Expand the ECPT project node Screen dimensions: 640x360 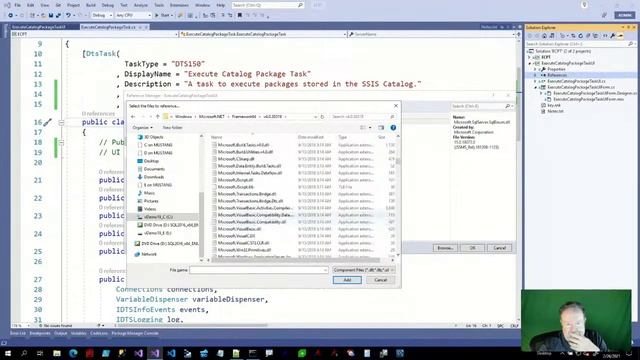pos(530,58)
